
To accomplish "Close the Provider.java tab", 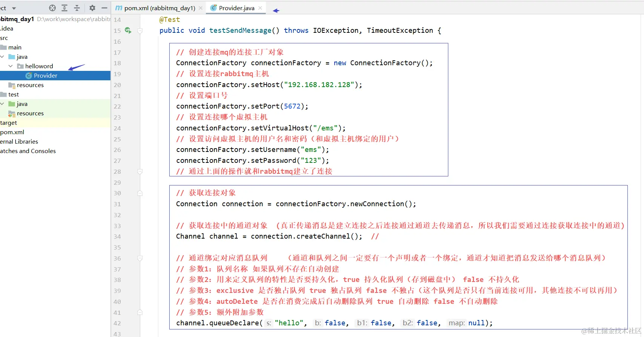I will point(260,8).
